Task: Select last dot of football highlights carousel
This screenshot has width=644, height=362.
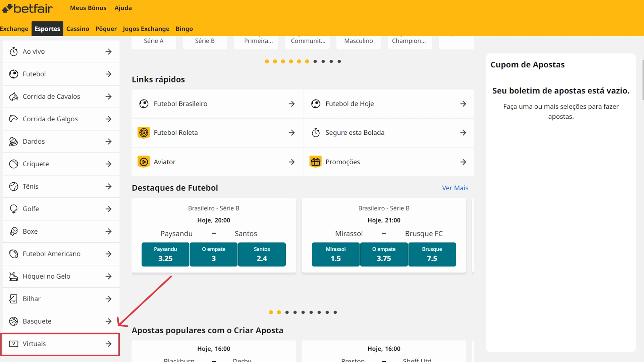Action: tap(335, 312)
